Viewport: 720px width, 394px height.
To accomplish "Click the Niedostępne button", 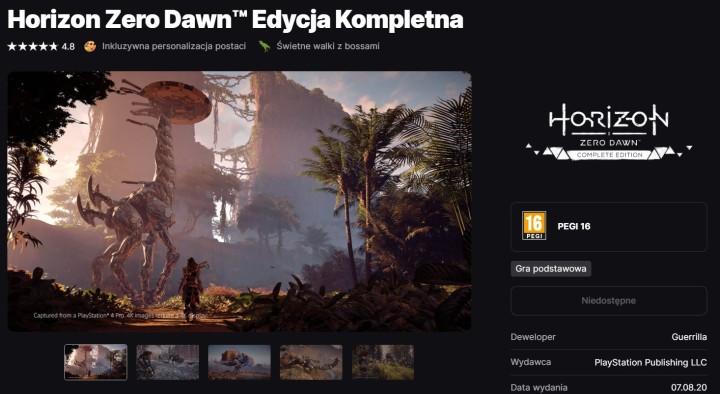I will tap(608, 301).
